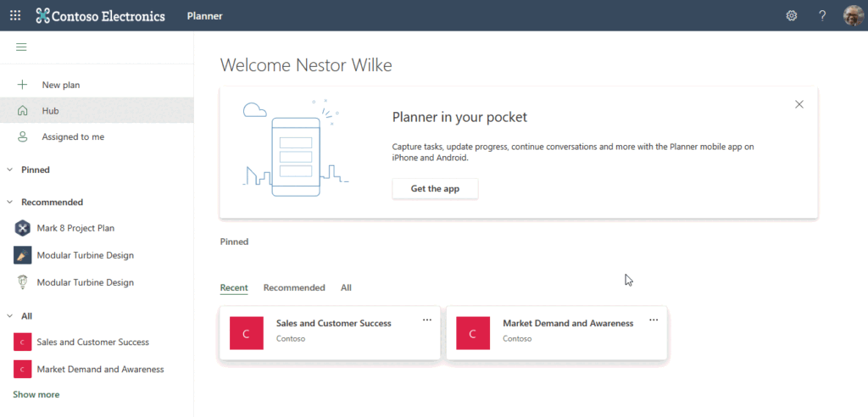The image size is (868, 417).
Task: Click the Contoso Electronics header text
Action: point(108,16)
